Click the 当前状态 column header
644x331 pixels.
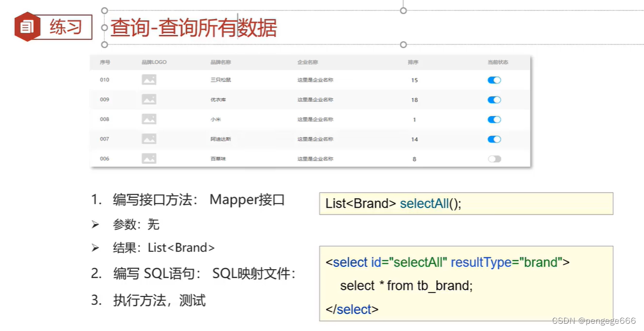coord(498,62)
